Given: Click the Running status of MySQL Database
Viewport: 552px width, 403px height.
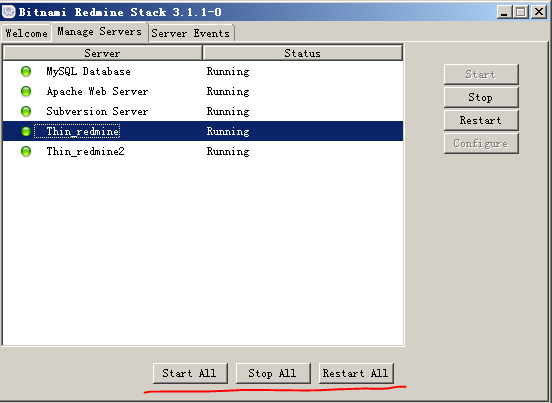Looking at the screenshot, I should pyautogui.click(x=228, y=71).
